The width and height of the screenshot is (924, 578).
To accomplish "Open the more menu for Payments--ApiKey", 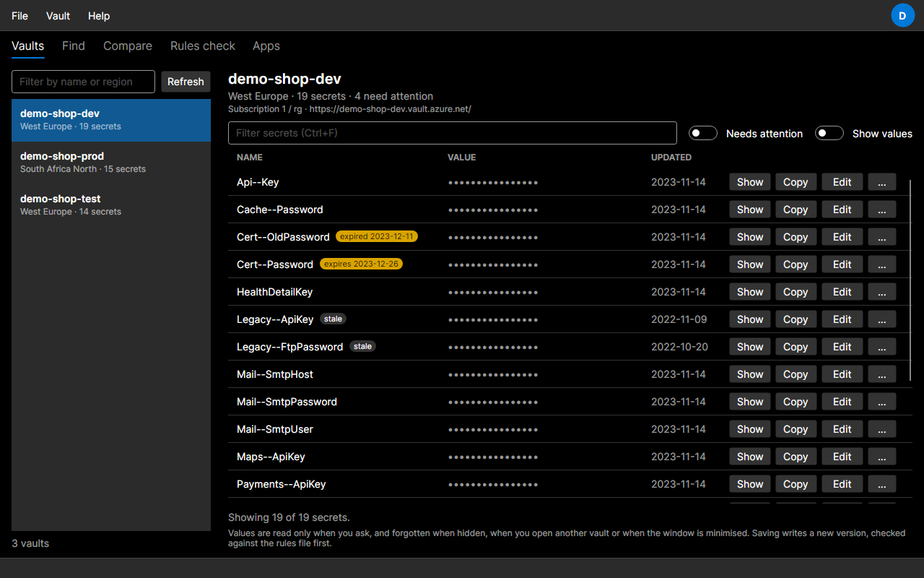I will [881, 484].
